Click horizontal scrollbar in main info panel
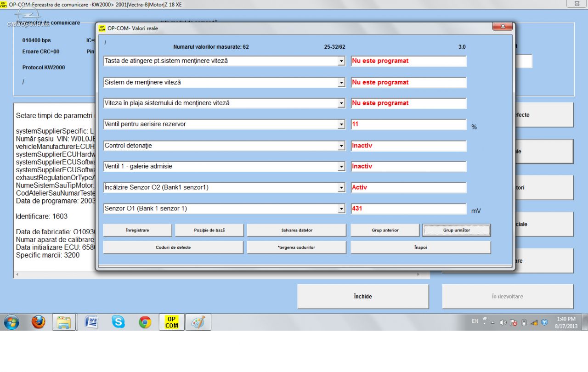The width and height of the screenshot is (588, 372). coord(219,274)
